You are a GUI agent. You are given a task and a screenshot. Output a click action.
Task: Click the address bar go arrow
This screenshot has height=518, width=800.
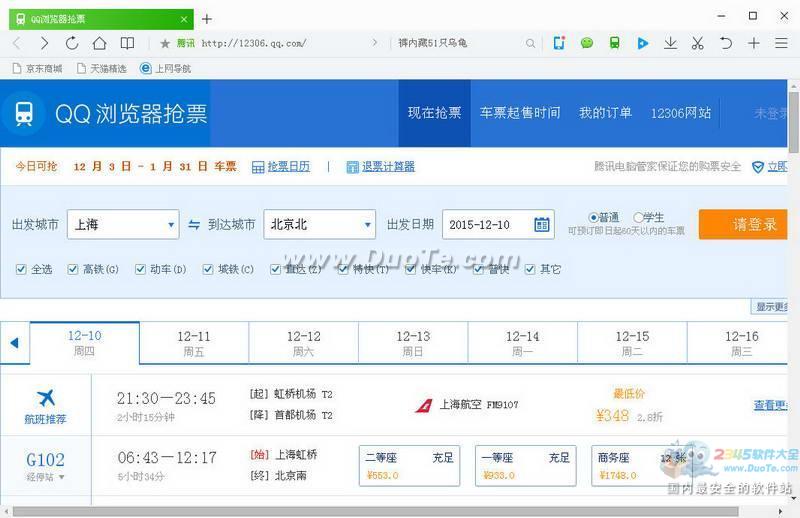(374, 43)
